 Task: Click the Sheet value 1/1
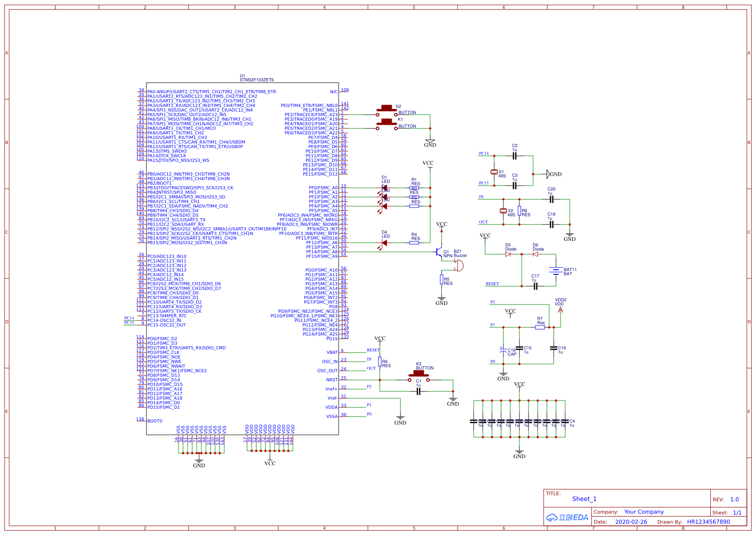737,513
